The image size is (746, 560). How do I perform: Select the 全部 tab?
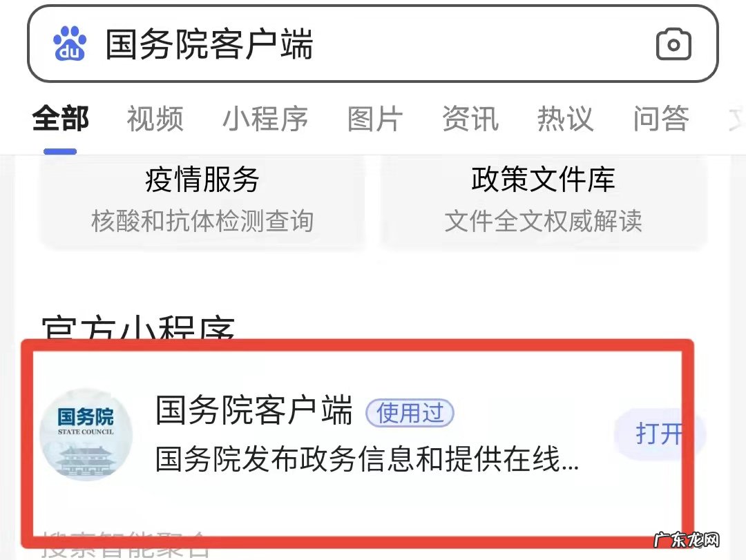(x=60, y=119)
